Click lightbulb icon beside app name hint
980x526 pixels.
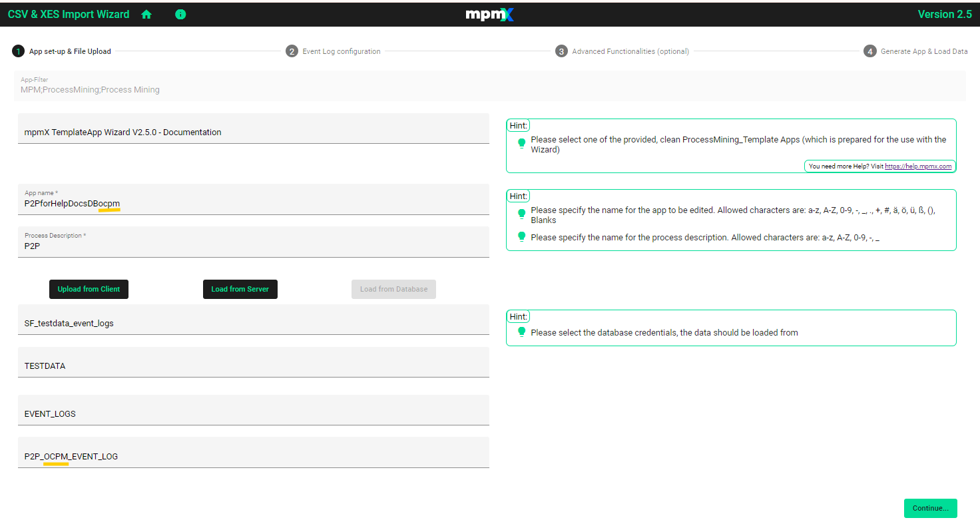click(x=521, y=214)
